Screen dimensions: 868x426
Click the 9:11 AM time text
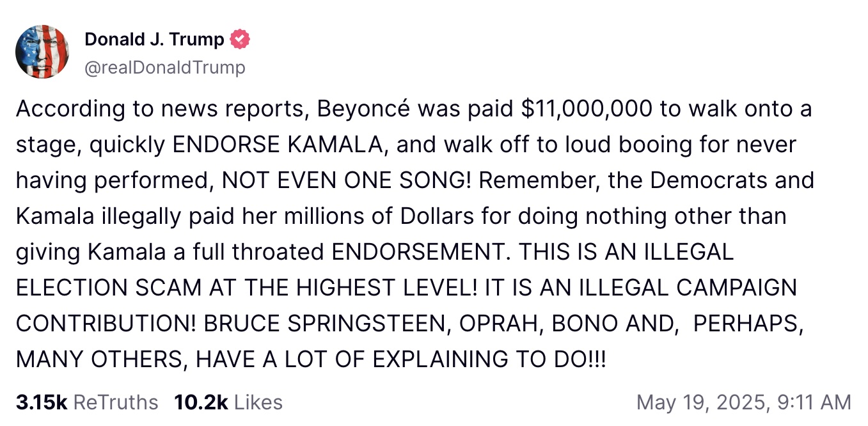point(812,402)
